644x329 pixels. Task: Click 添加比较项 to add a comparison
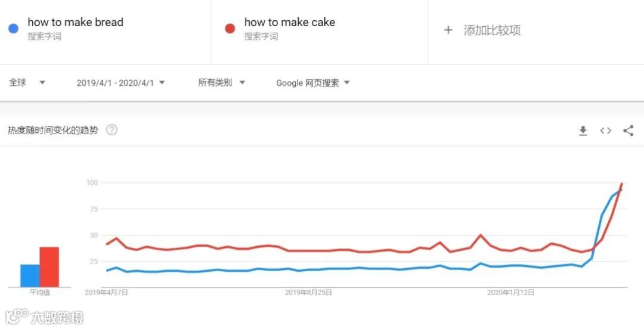(x=492, y=30)
